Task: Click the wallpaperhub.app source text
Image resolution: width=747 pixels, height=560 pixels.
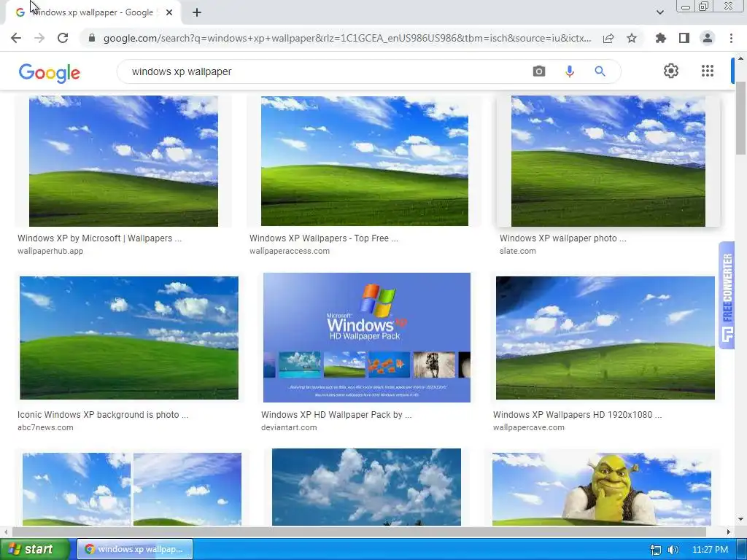Action: [x=50, y=251]
